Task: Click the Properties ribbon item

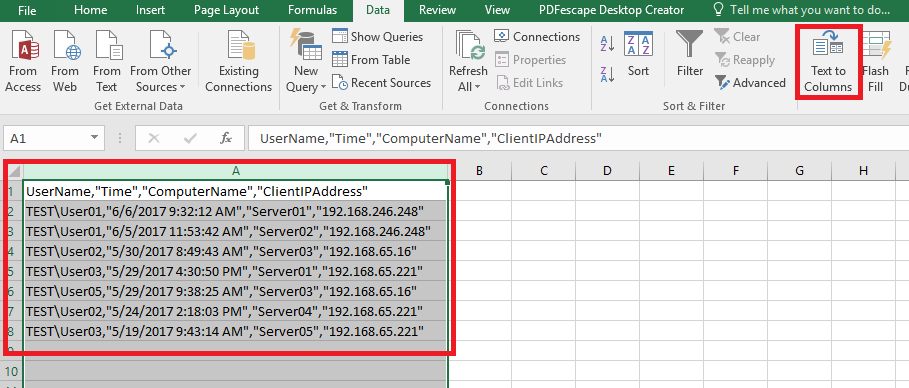Action: 530,60
